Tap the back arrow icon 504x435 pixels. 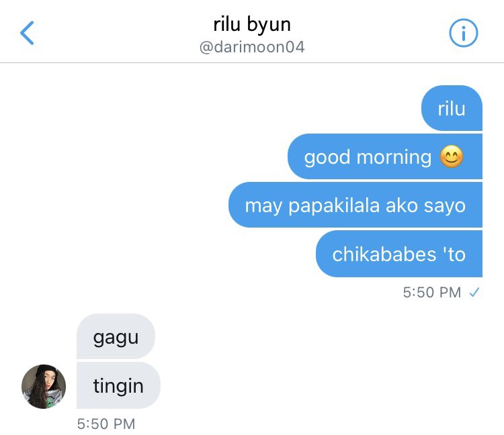pyautogui.click(x=27, y=33)
